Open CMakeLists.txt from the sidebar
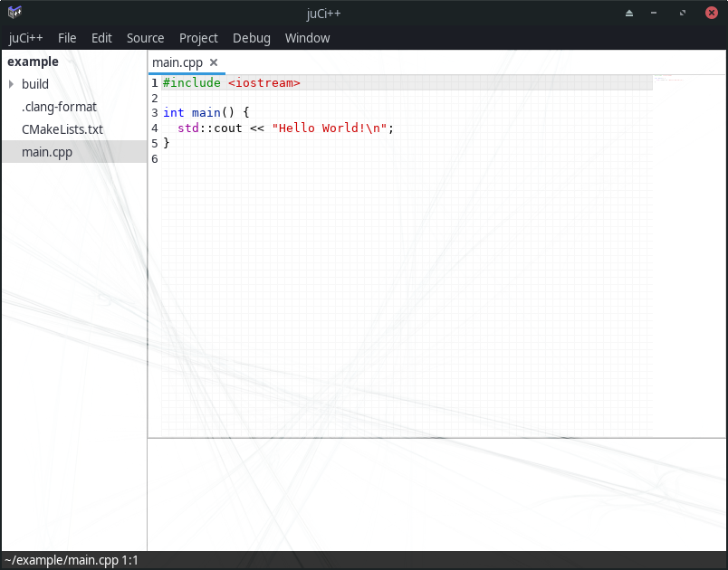The image size is (728, 570). [x=62, y=129]
